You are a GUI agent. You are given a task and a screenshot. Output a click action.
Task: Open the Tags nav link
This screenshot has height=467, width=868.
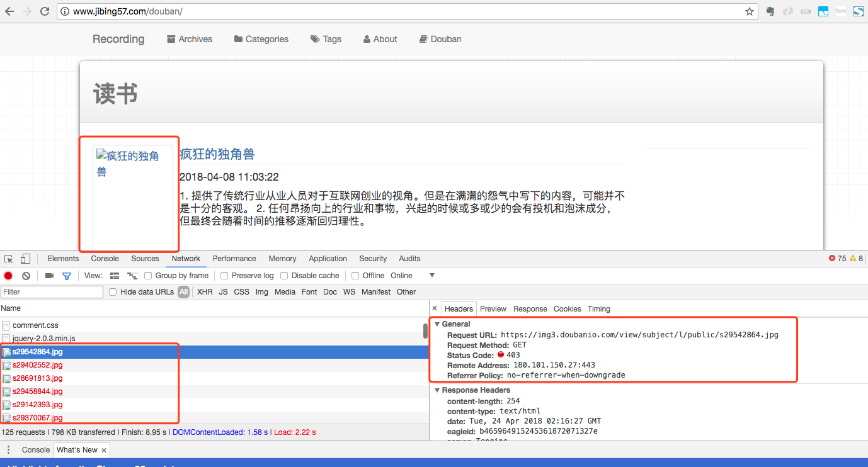pyautogui.click(x=326, y=39)
